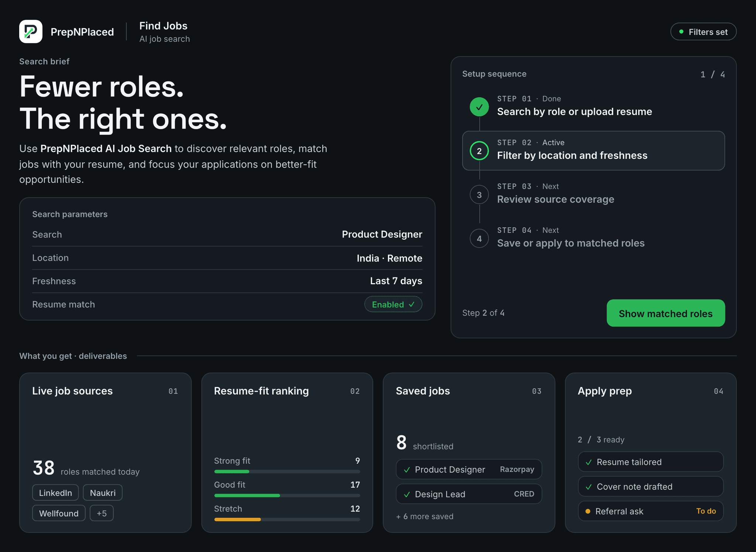The width and height of the screenshot is (756, 552).
Task: Open step Search by role or upload resume
Action: (574, 112)
